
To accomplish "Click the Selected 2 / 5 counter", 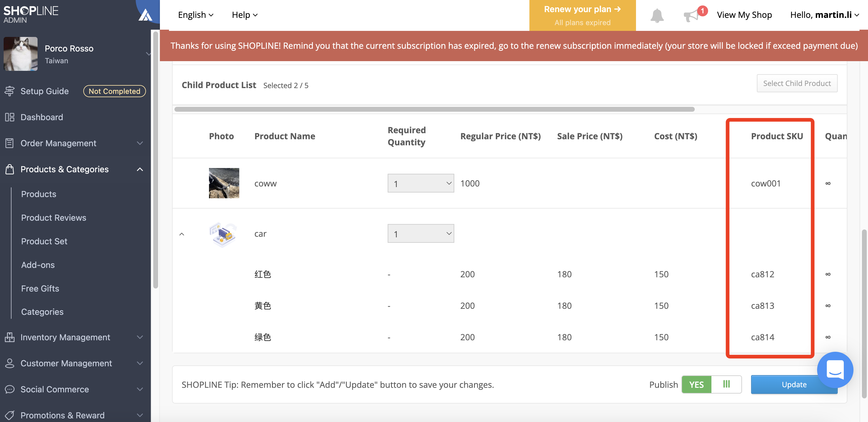I will [x=286, y=85].
